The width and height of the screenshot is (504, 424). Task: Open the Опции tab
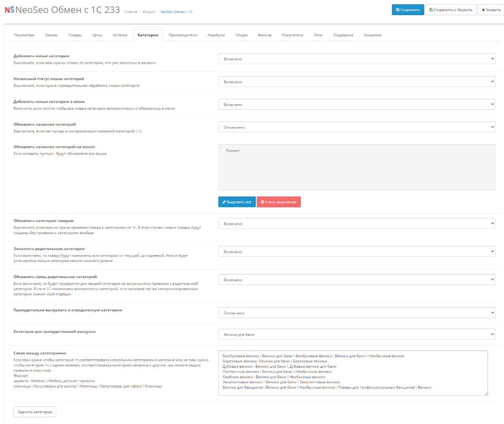[x=241, y=35]
